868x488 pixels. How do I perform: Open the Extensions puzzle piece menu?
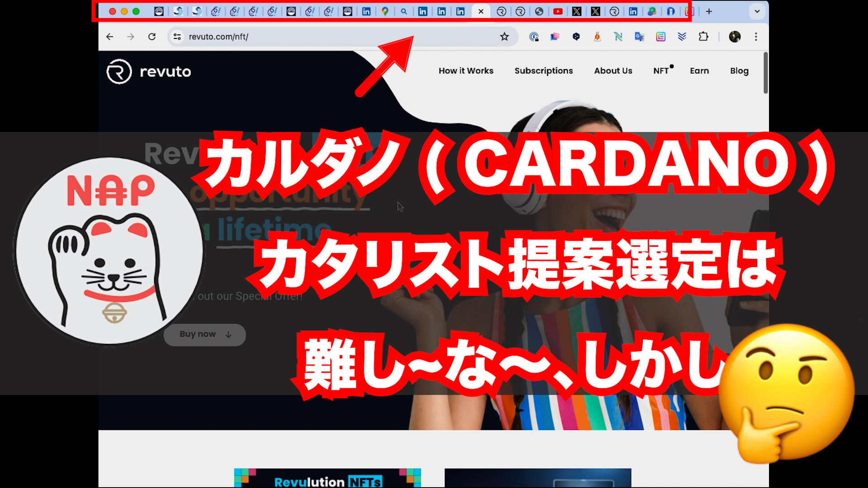(x=703, y=37)
